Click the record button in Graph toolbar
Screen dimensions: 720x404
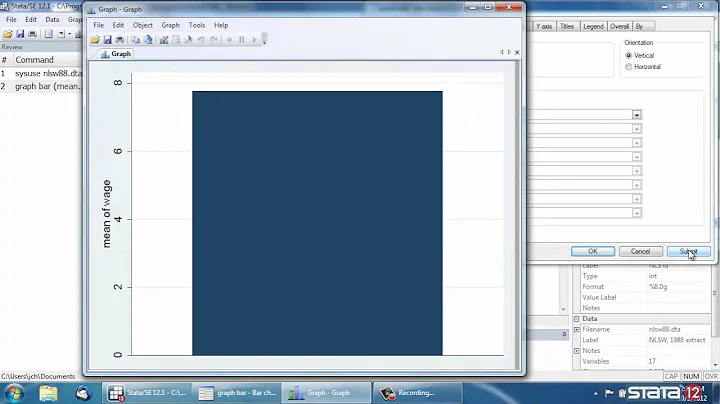229,40
